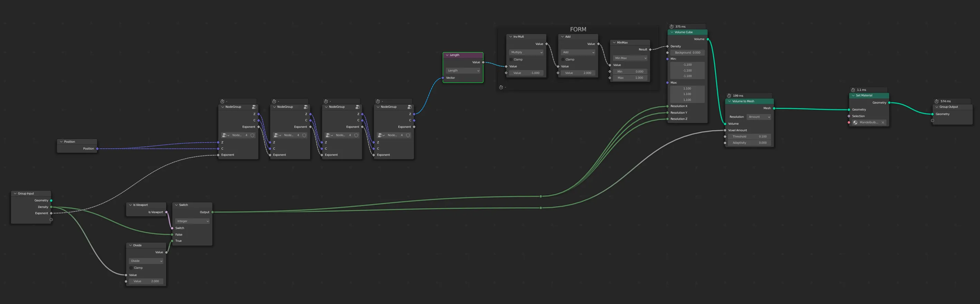The width and height of the screenshot is (980, 304).
Task: Click the empty socket on Group Output node
Action: click(932, 121)
